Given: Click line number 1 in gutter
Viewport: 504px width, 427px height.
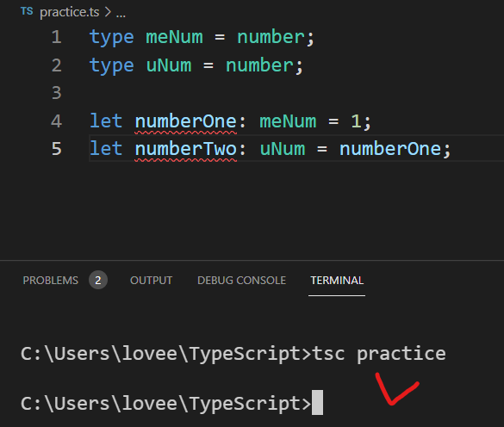Looking at the screenshot, I should [x=56, y=37].
